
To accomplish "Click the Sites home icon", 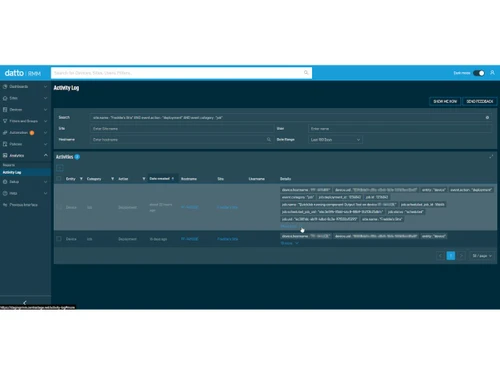I will (5, 98).
